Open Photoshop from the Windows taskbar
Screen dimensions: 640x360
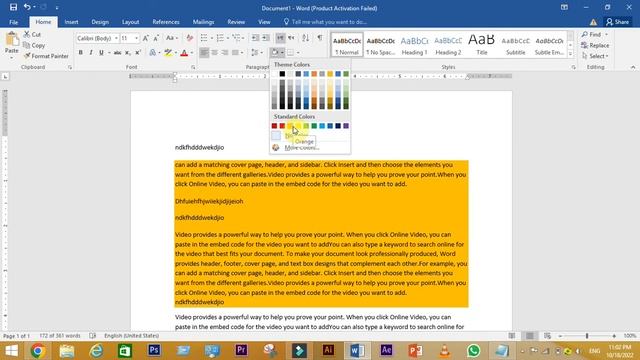click(154, 350)
